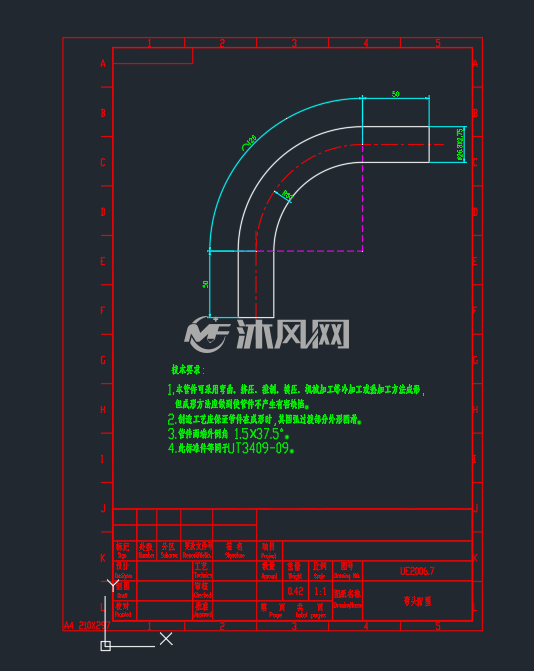The height and width of the screenshot is (671, 534).
Task: Select the drawing number "UE2006.7"
Action: coord(417,571)
